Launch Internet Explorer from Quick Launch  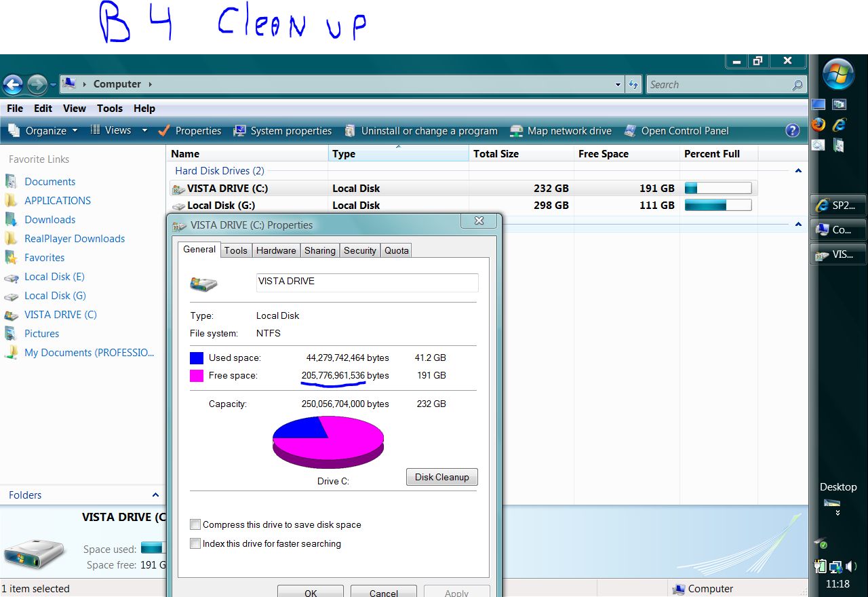pyautogui.click(x=840, y=125)
